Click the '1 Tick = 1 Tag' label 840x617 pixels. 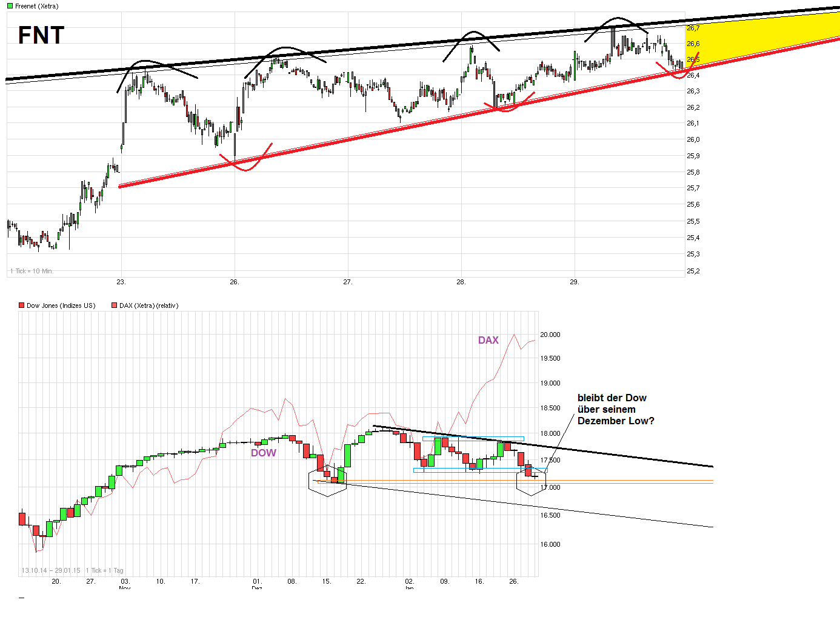click(104, 570)
